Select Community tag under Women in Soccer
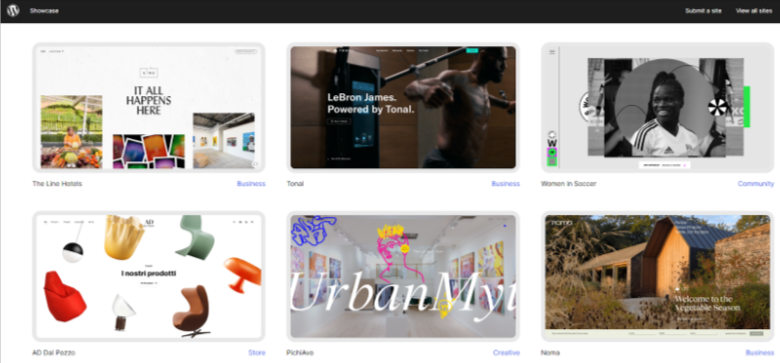 [756, 183]
